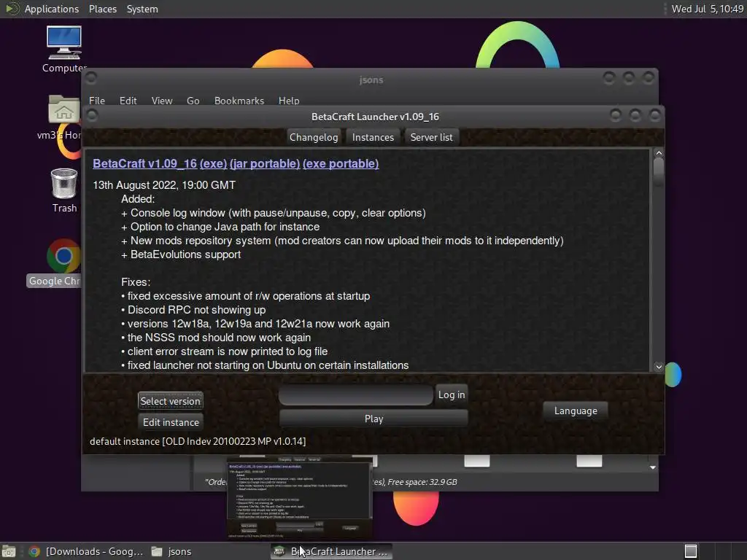The height and width of the screenshot is (560, 747).
Task: Open the Server list tab
Action: point(432,137)
